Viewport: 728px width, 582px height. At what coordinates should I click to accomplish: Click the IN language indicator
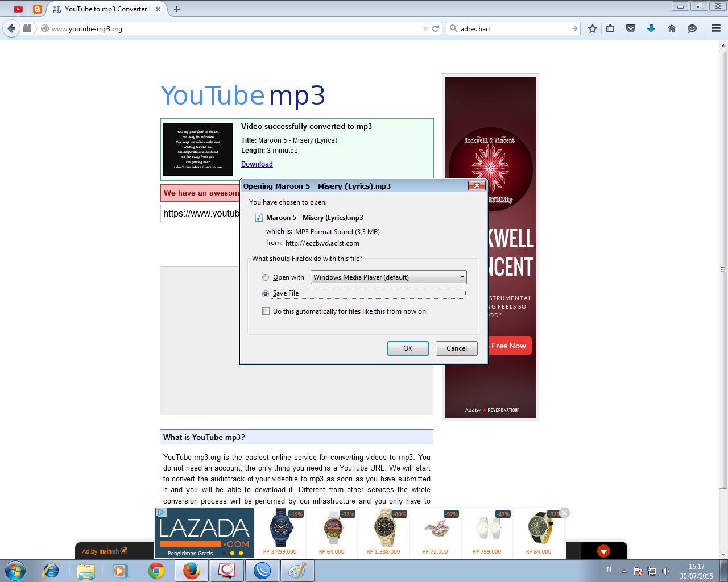[608, 569]
